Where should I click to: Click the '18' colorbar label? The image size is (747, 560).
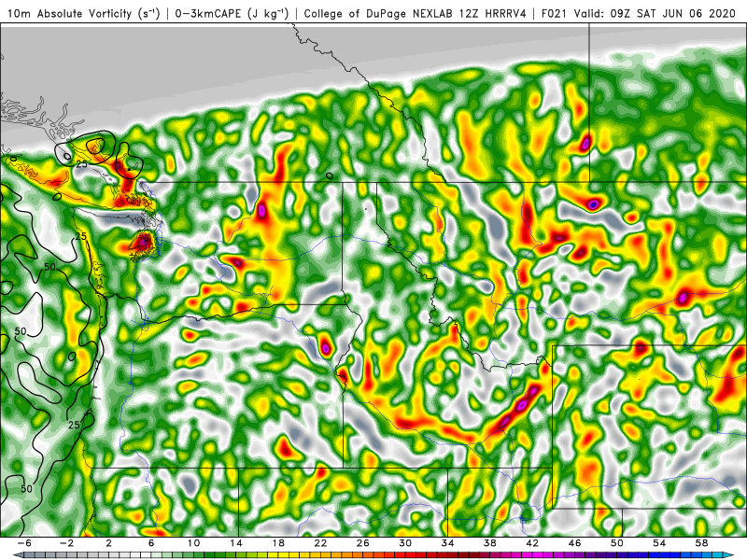tap(278, 543)
